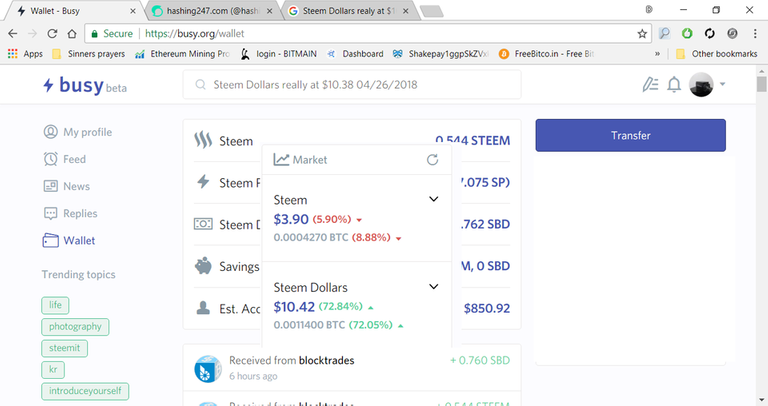Screen dimensions: 768x406
Task: Open a new browser tab
Action: click(x=432, y=12)
